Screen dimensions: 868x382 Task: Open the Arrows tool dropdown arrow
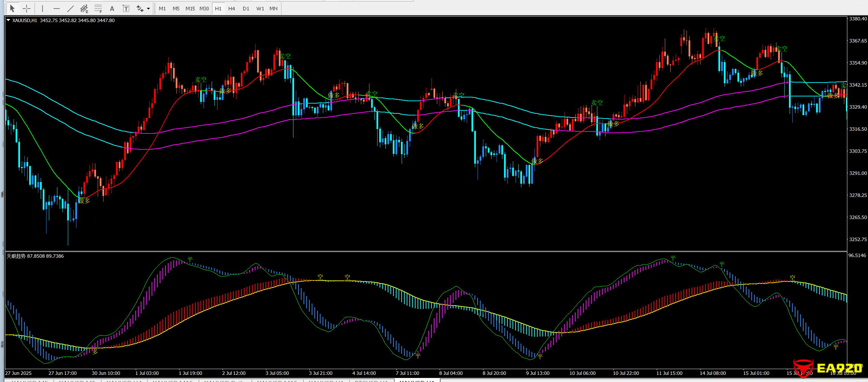pos(148,9)
